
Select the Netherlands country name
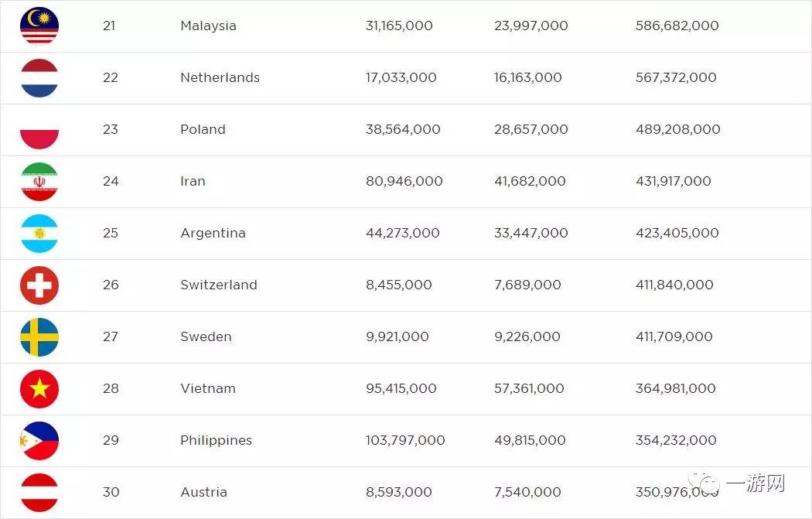(x=220, y=77)
